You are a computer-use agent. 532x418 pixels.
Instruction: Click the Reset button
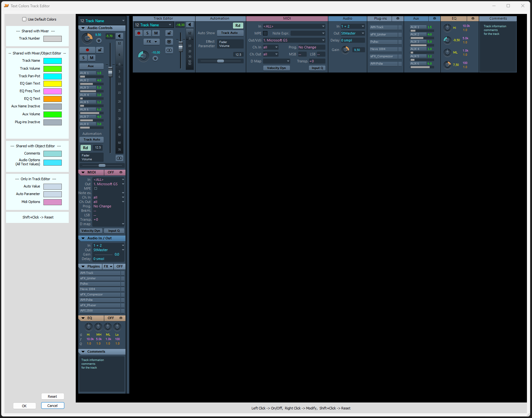click(x=53, y=396)
